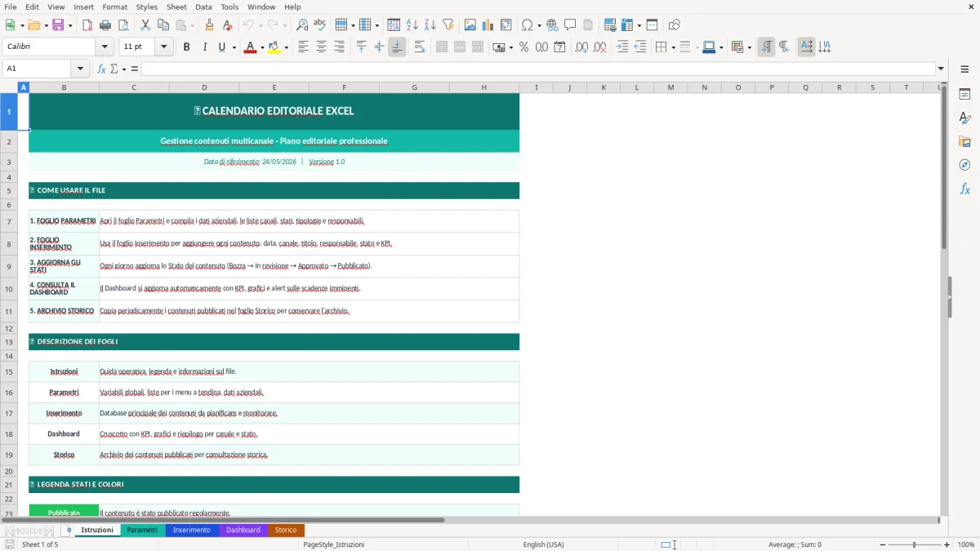Open the Function Wizard fx icon

[x=102, y=69]
